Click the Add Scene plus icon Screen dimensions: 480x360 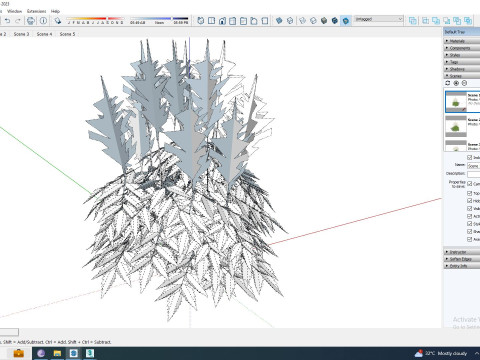click(x=456, y=83)
